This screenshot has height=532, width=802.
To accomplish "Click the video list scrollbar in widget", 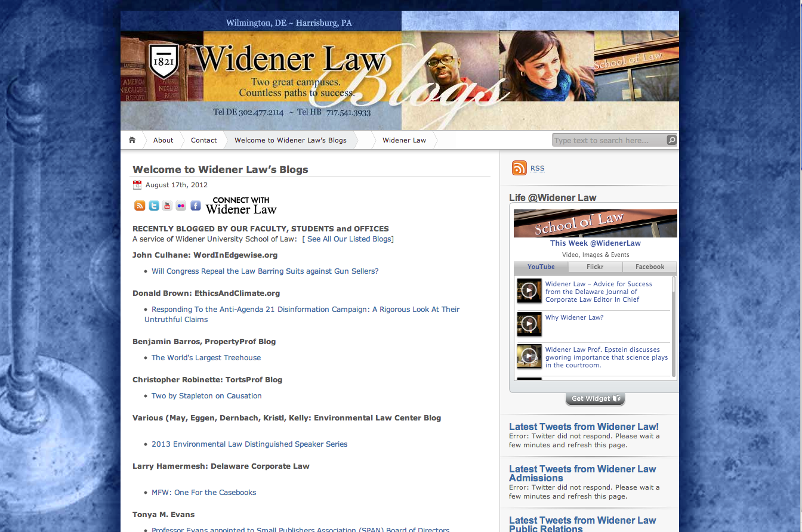I will pos(674,326).
